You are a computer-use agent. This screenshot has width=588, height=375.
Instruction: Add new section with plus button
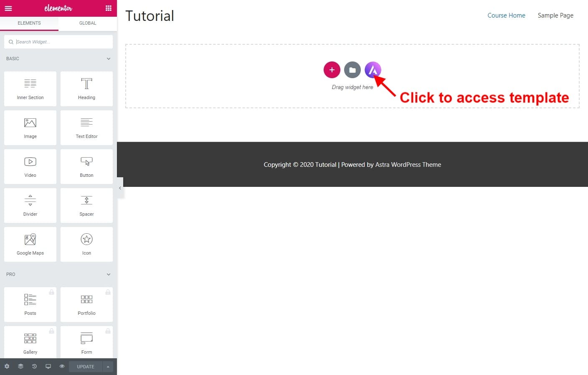point(332,70)
